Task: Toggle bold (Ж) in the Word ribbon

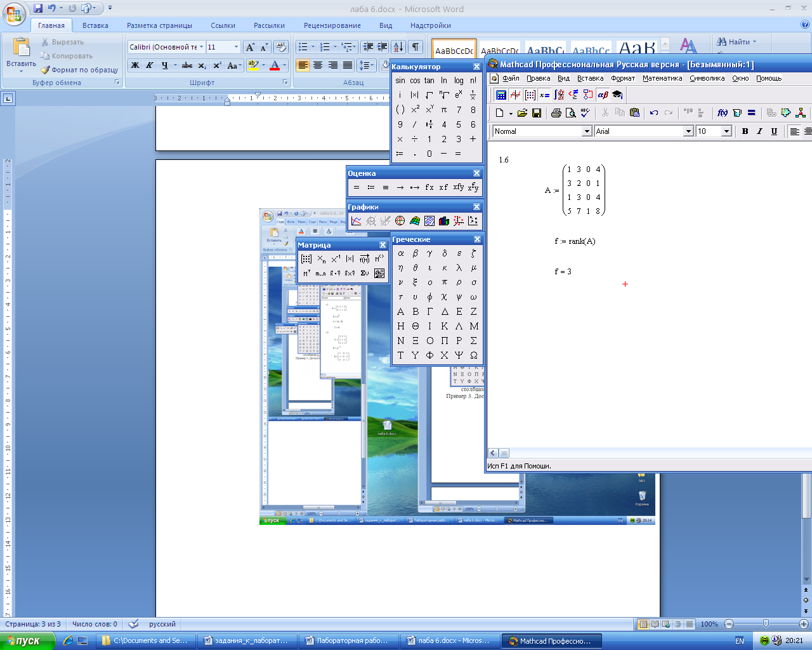Action: [135, 65]
